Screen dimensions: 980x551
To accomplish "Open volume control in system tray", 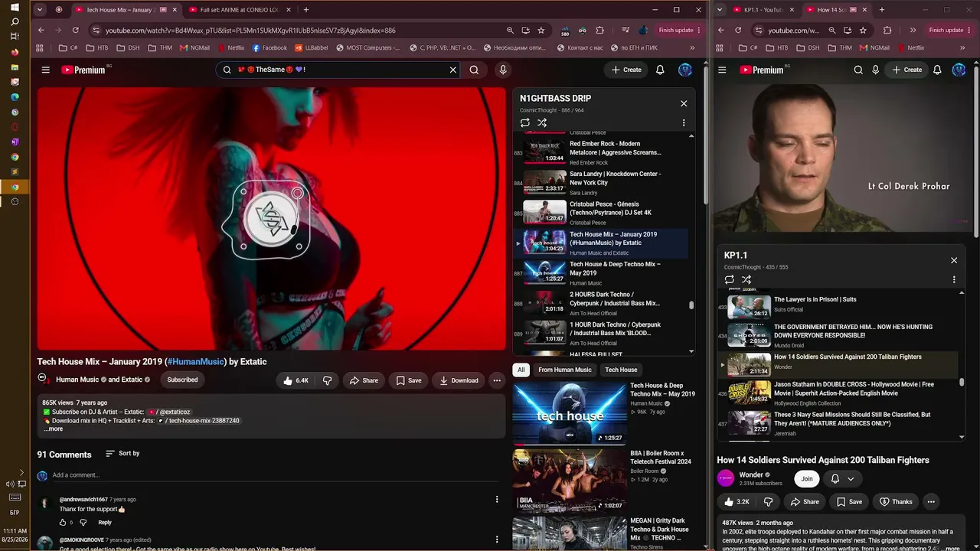I will pos(10,484).
